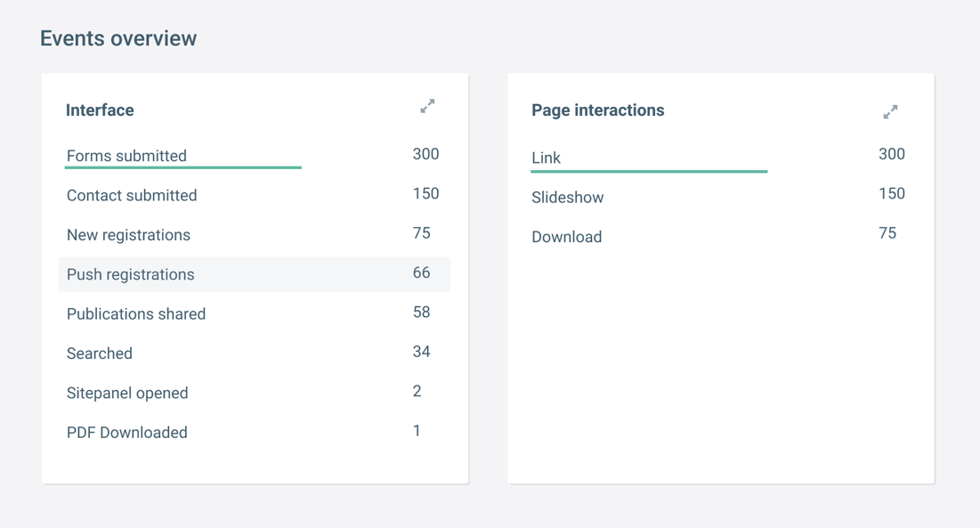Image resolution: width=980 pixels, height=528 pixels.
Task: Open the PDF Downloaded event
Action: [127, 433]
